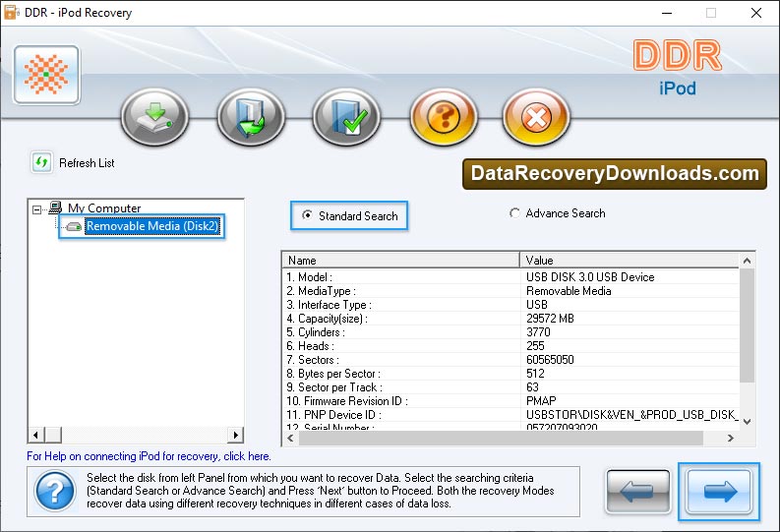
Task: Click tree panel scrollbar left arrow
Action: point(35,435)
